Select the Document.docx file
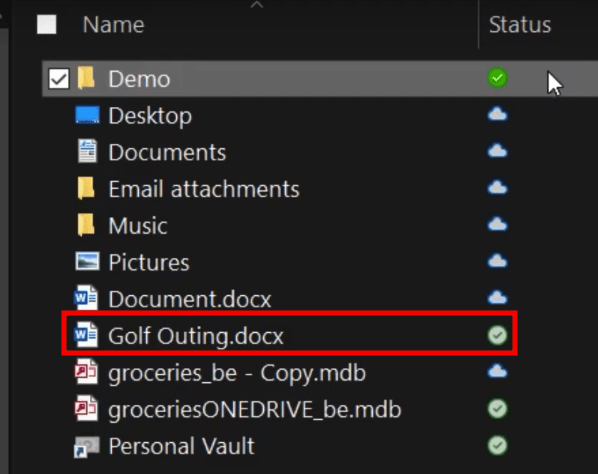 tap(190, 299)
